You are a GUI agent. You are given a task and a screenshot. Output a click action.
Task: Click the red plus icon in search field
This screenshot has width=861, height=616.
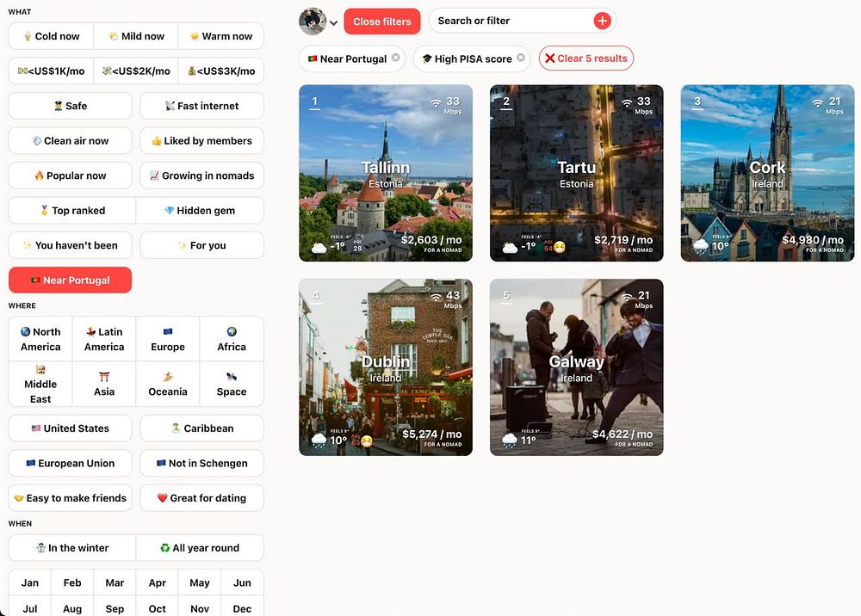[602, 21]
